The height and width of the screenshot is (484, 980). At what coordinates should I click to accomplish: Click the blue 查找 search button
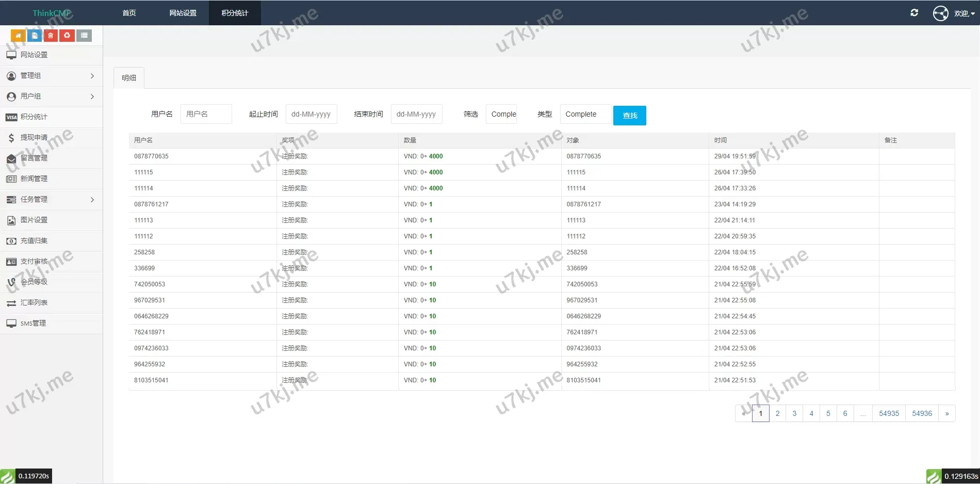pos(629,115)
